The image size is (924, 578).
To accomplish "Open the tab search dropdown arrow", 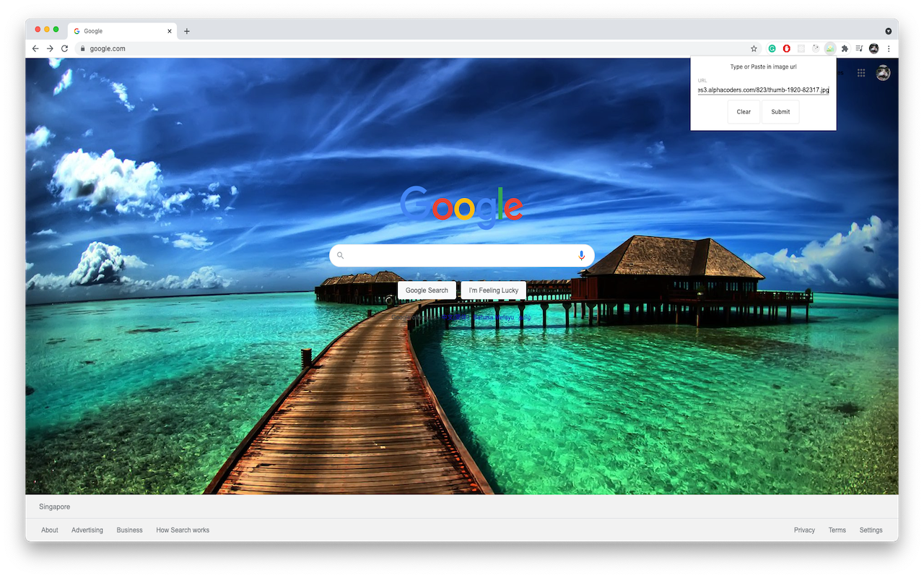I will 888,31.
